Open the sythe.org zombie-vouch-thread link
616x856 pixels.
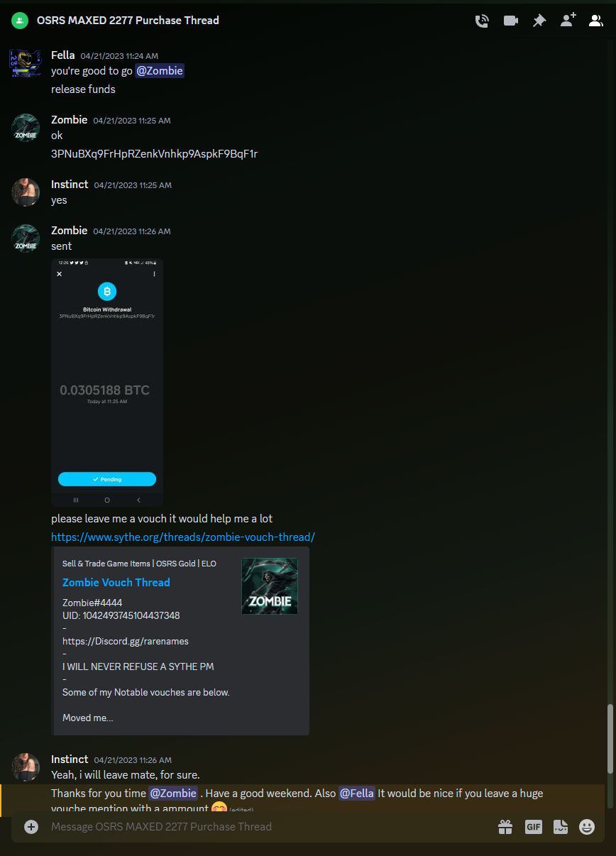point(183,537)
